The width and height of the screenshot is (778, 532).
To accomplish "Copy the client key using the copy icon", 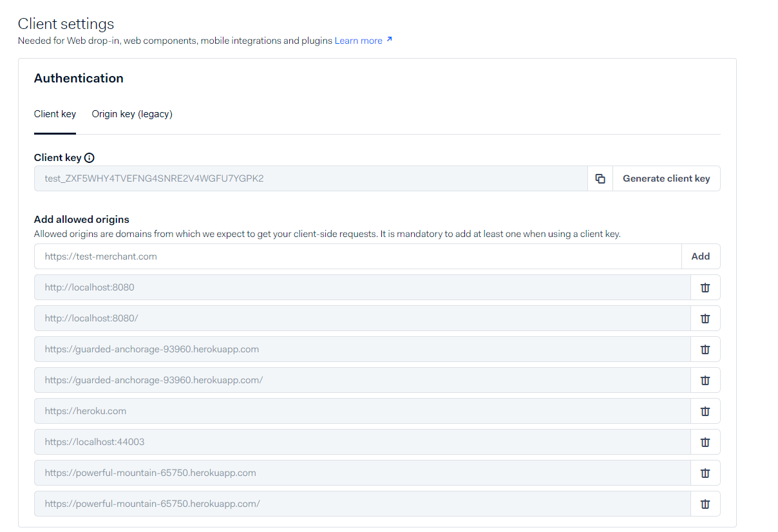I will click(x=600, y=178).
